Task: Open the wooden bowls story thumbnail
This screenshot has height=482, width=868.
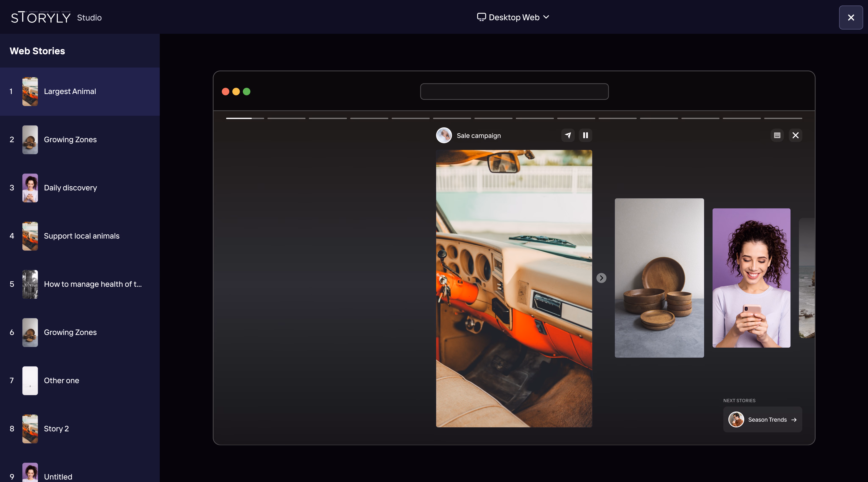Action: tap(659, 278)
